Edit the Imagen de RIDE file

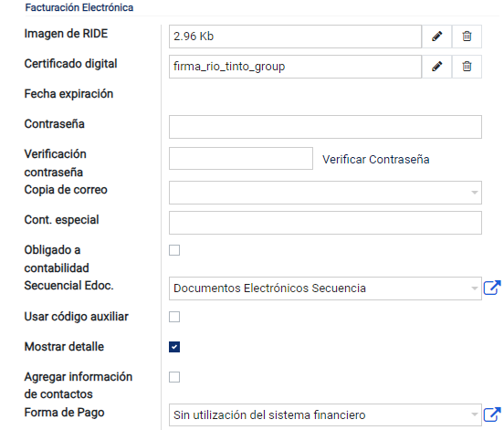[x=436, y=37]
